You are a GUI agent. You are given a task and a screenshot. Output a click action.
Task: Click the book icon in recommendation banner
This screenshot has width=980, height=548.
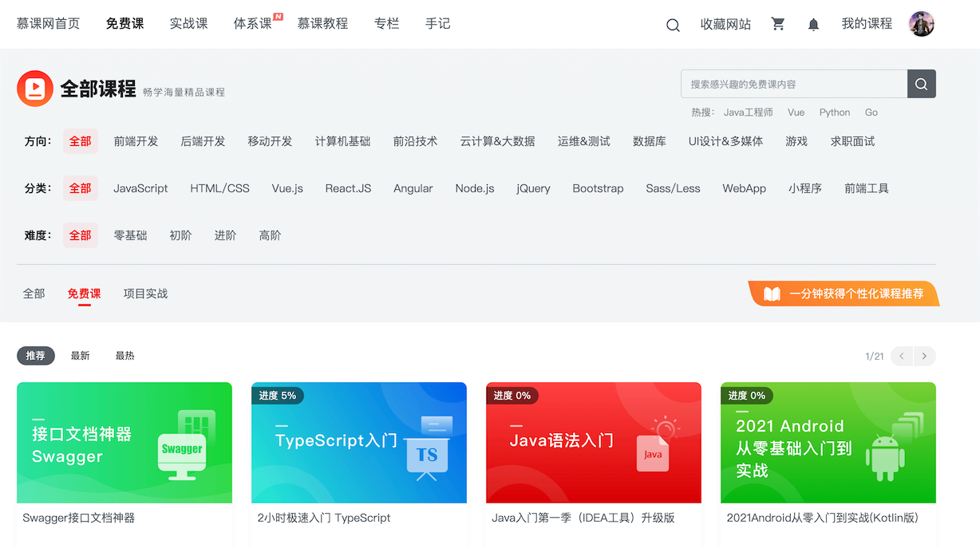[x=772, y=294]
